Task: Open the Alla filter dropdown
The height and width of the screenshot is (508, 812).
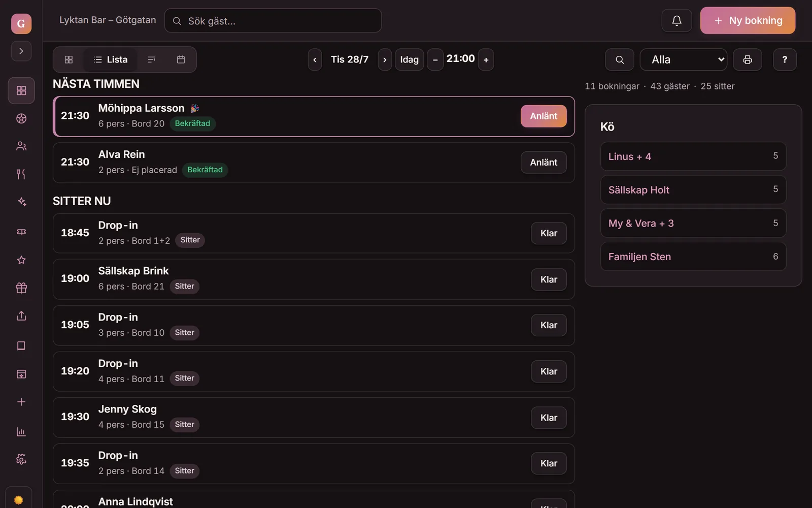Action: [683, 60]
